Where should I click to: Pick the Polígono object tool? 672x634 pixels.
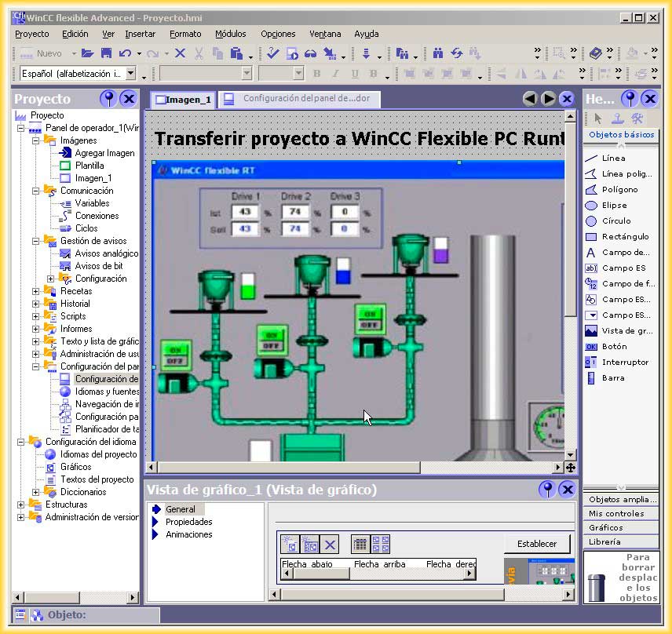coord(619,189)
